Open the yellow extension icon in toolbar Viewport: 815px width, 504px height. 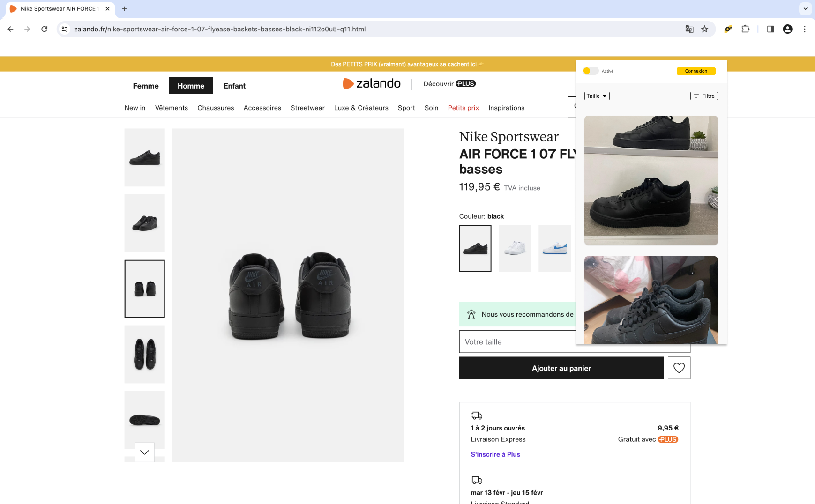[x=728, y=29]
